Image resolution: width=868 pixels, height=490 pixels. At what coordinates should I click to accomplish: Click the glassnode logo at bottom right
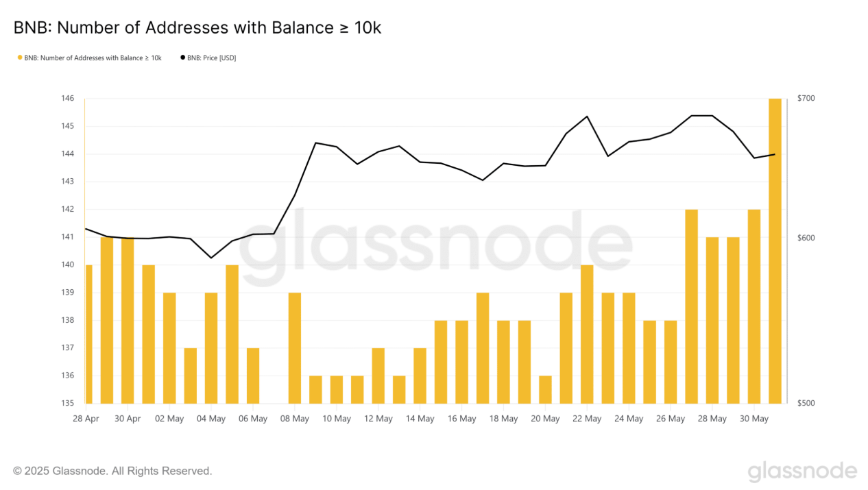[x=802, y=471]
